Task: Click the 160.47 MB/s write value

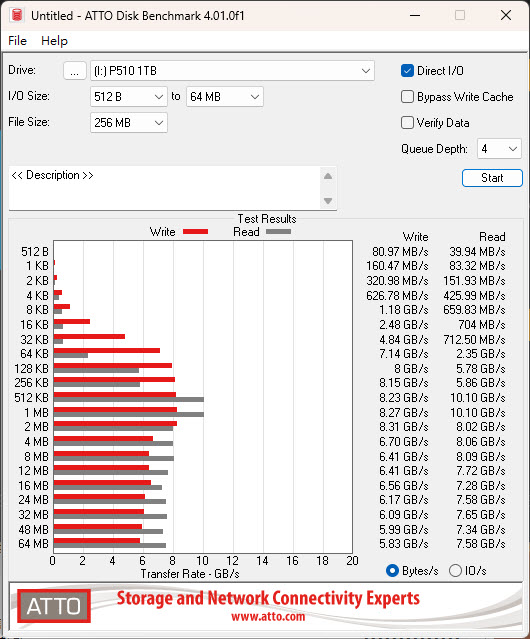Action: pyautogui.click(x=397, y=266)
